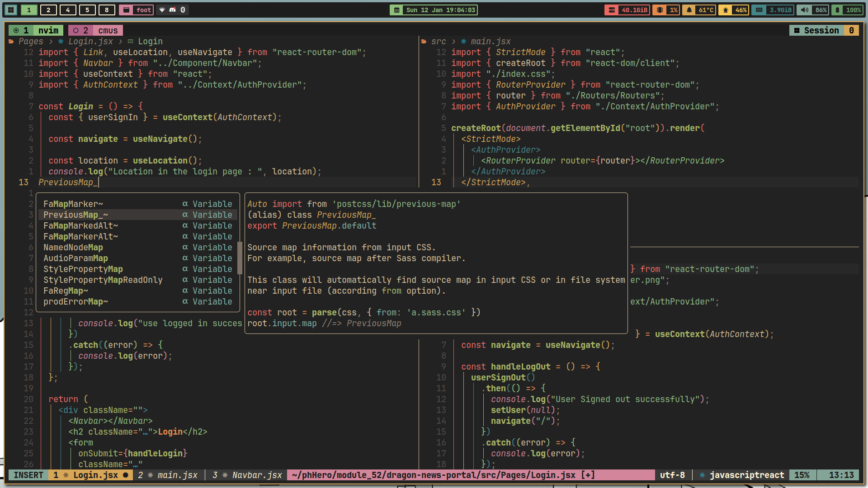Click the 15% scroll position indicator

coord(802,475)
